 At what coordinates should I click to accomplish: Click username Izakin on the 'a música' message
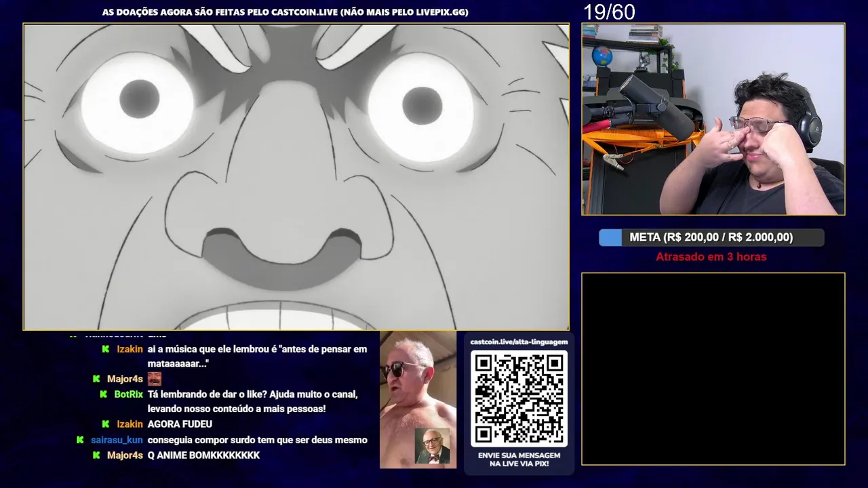pyautogui.click(x=130, y=349)
